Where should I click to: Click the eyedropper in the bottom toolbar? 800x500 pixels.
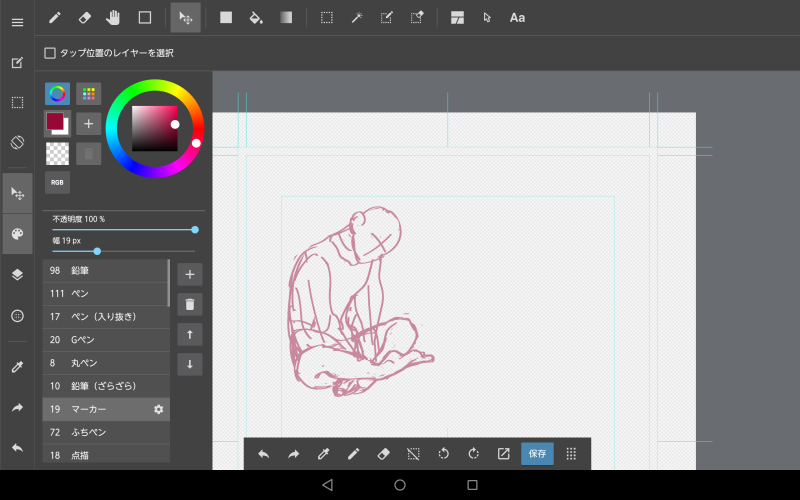323,453
